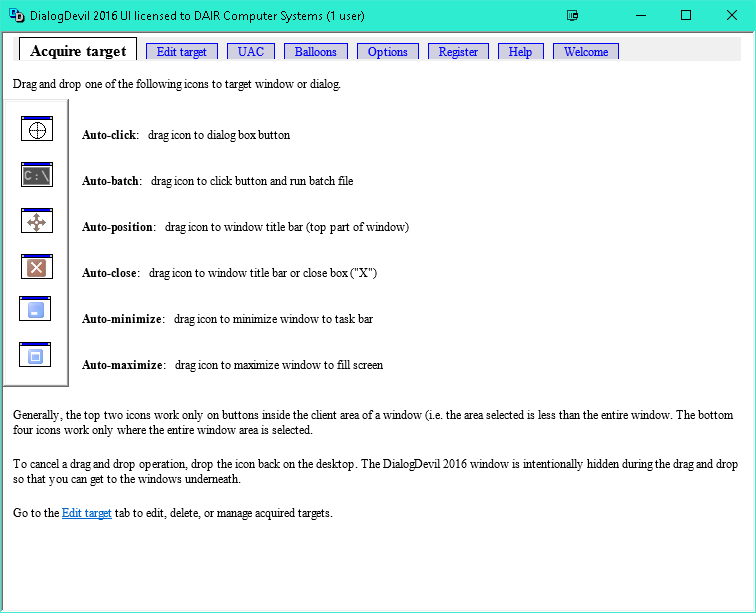Click the DialogDevil app icon in title bar
This screenshot has width=756, height=613.
point(16,15)
